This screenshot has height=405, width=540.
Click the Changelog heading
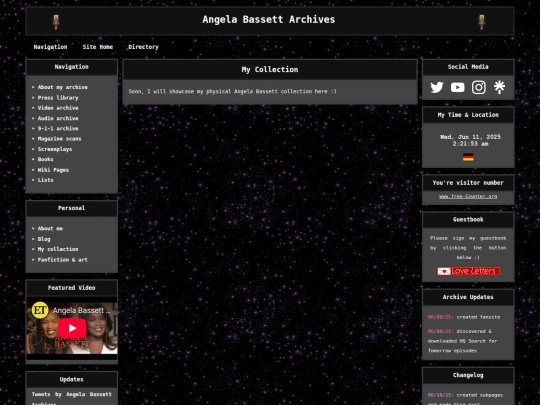(468, 375)
